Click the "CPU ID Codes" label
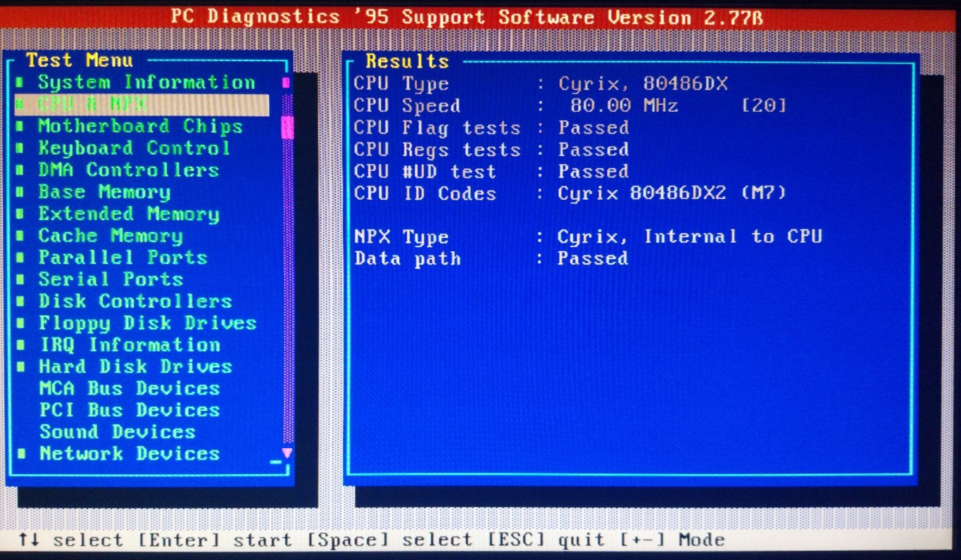Image resolution: width=961 pixels, height=560 pixels. click(425, 193)
